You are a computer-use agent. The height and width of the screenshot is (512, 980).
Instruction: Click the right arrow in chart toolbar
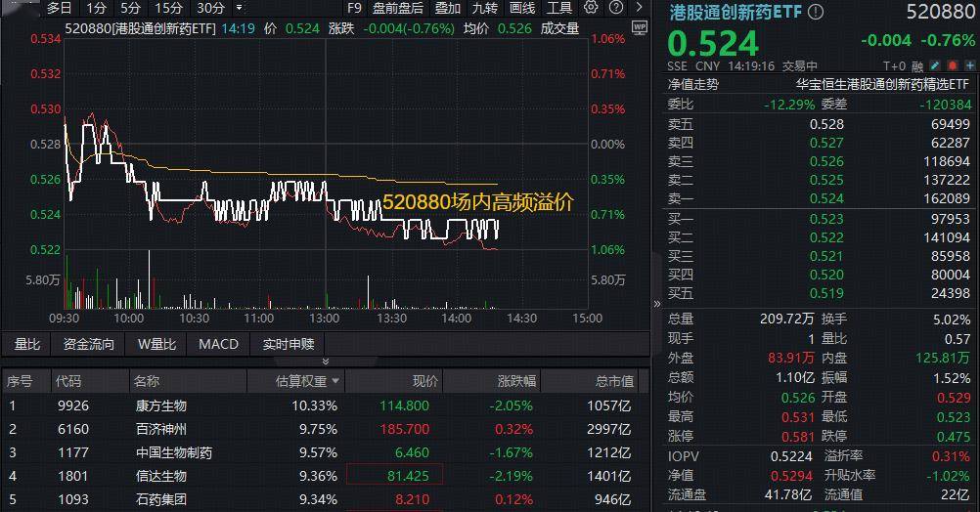coord(639,8)
